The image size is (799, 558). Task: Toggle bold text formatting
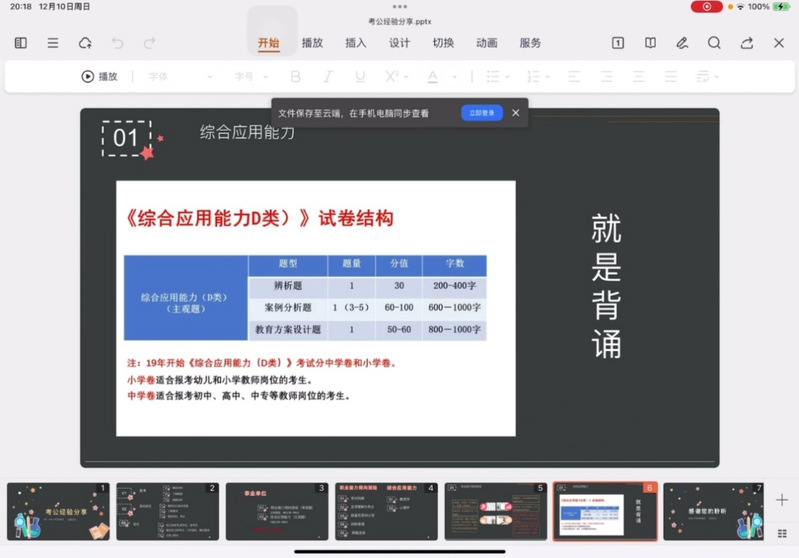click(295, 77)
